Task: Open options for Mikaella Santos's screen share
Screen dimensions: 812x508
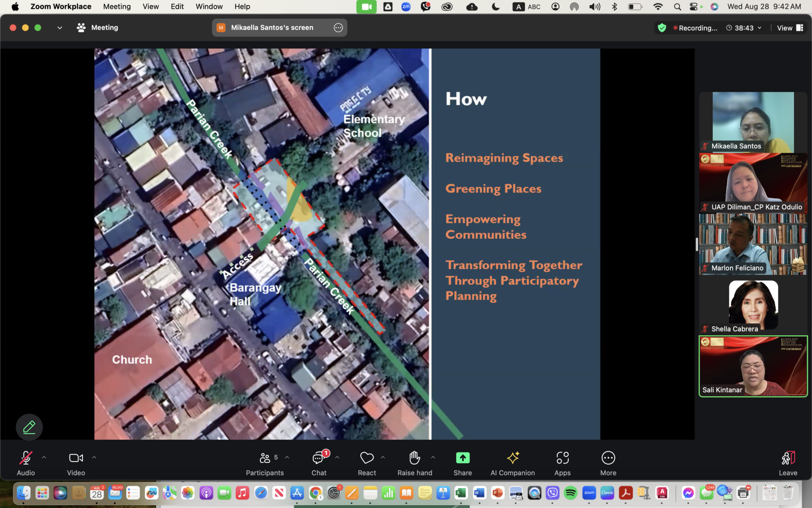Action: 338,27
